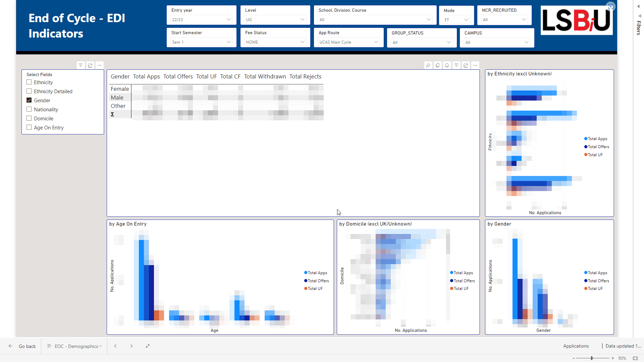644x362 pixels.
Task: Set alert bell on Gender table visual
Action: pyautogui.click(x=447, y=65)
